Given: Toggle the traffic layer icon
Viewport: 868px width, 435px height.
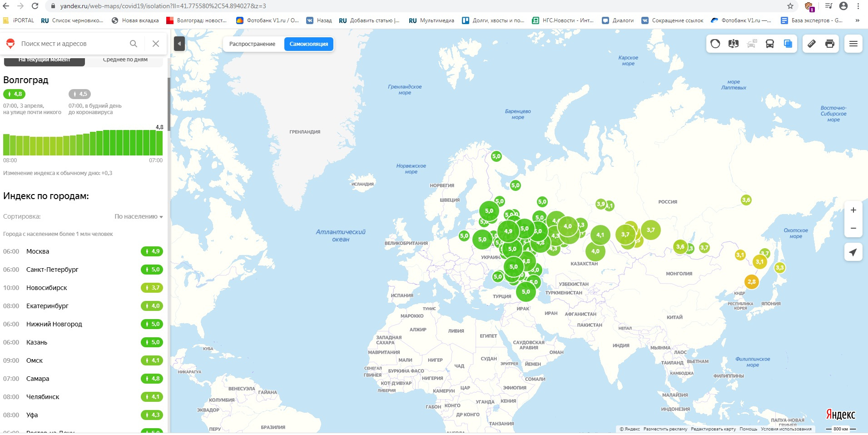Looking at the screenshot, I should point(715,44).
